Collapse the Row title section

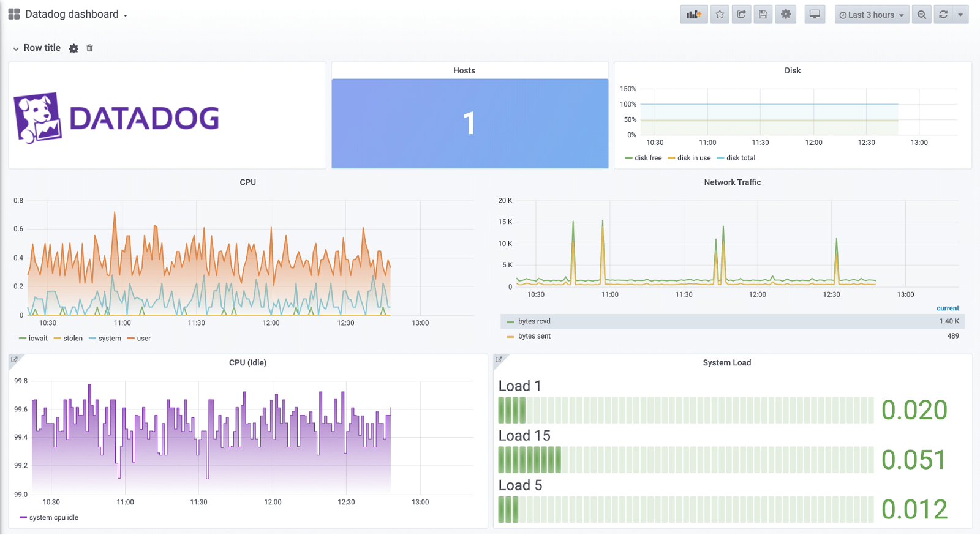16,48
